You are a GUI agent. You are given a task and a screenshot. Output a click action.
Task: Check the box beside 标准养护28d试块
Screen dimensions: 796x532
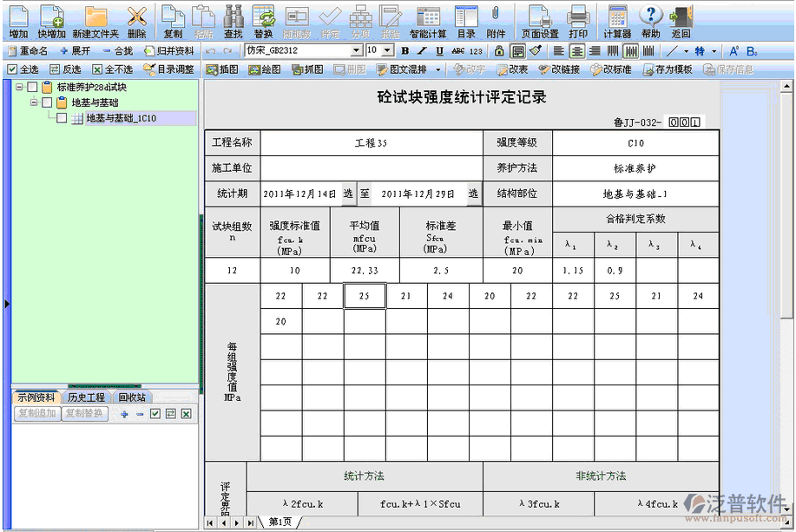(33, 88)
